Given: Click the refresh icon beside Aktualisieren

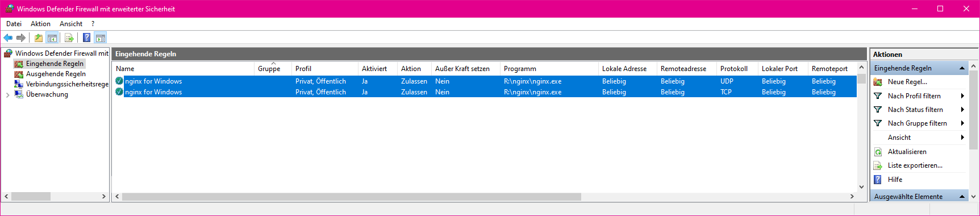Looking at the screenshot, I should tap(878, 152).
